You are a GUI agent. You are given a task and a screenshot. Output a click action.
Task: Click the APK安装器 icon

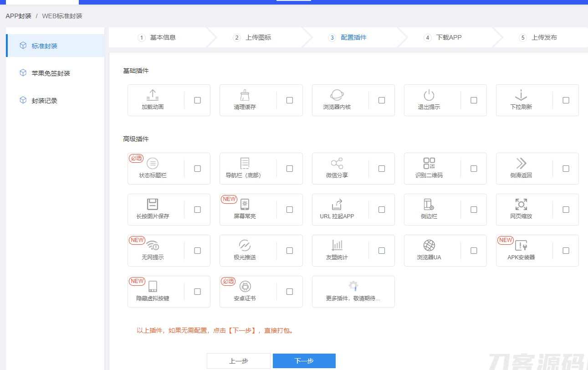point(521,245)
